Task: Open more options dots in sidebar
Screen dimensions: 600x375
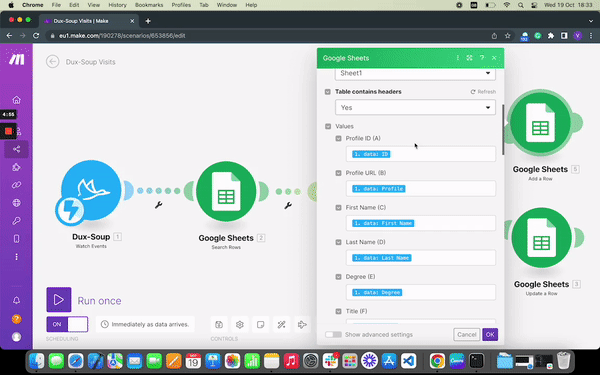Action: point(16,257)
